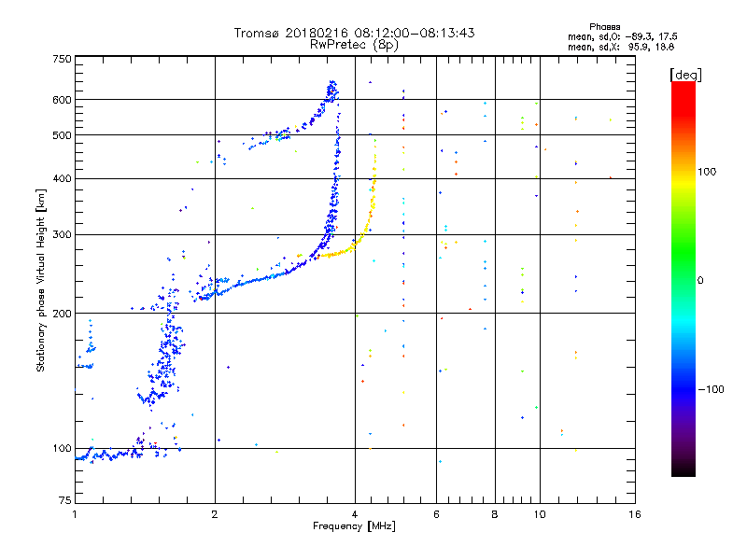The height and width of the screenshot is (560, 747).
Task: Click the 'Frequency [MHz]' axis title
Action: 354,526
